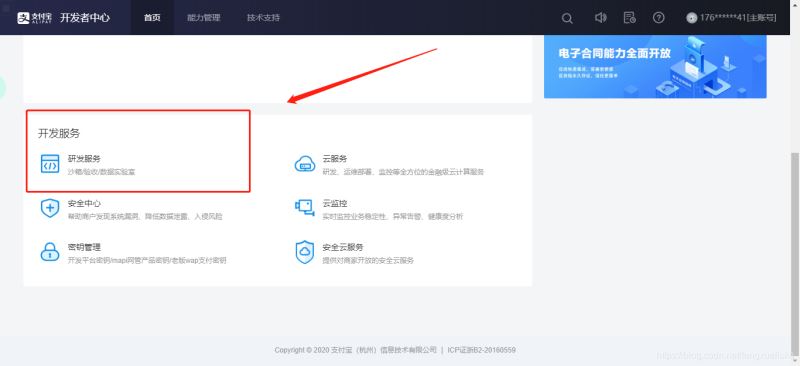Click the 开发者中心 title text
This screenshot has height=366, width=800.
pyautogui.click(x=85, y=18)
